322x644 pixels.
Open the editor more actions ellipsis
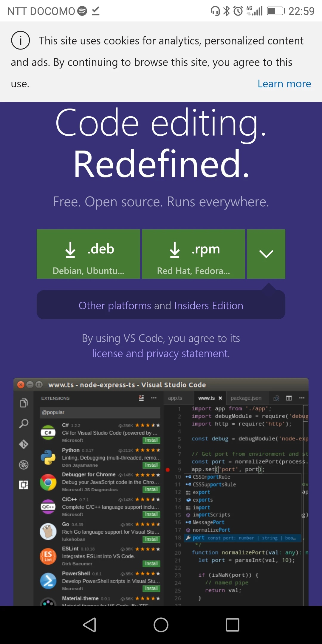click(302, 398)
